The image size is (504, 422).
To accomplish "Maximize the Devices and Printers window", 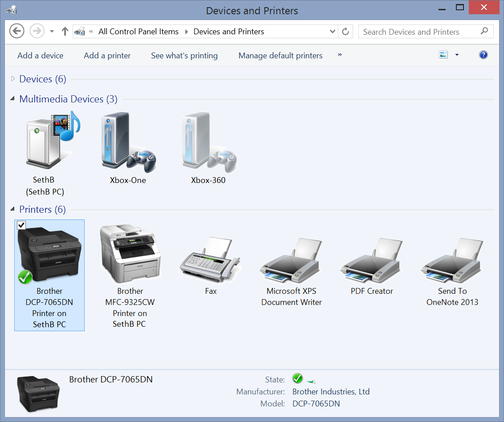I will pos(460,8).
